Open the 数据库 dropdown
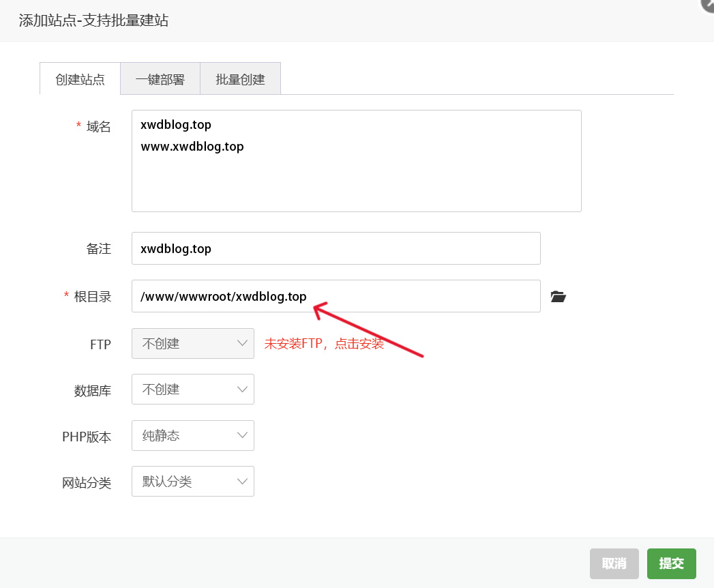The height and width of the screenshot is (588, 714). pos(192,389)
